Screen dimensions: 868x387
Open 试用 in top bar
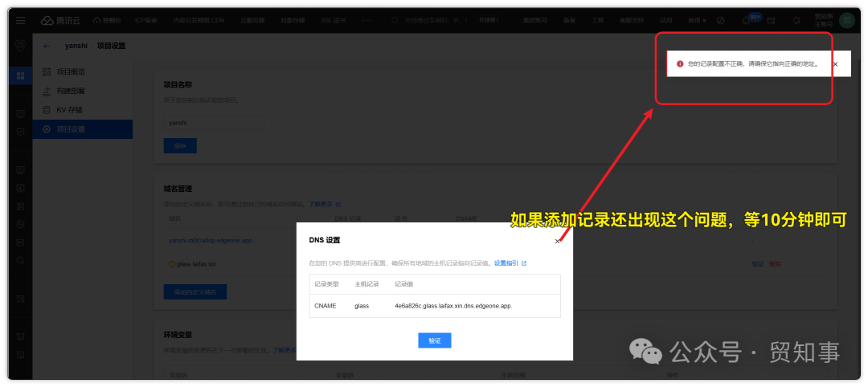click(666, 20)
